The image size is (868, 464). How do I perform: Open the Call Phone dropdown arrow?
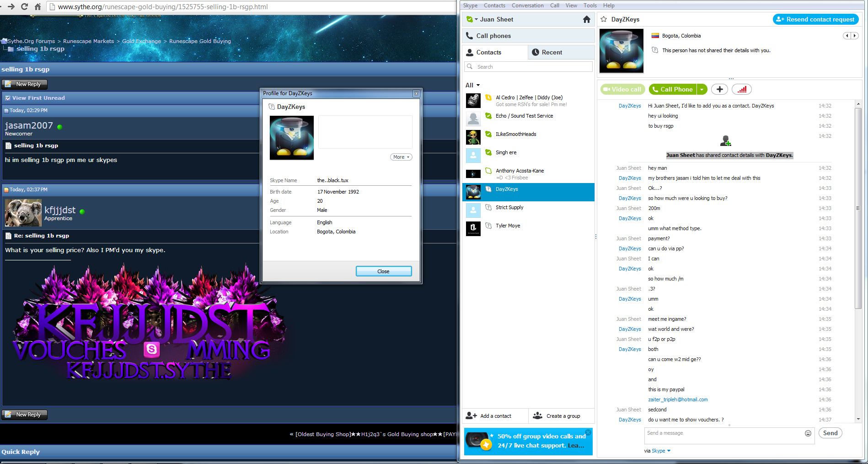point(702,89)
